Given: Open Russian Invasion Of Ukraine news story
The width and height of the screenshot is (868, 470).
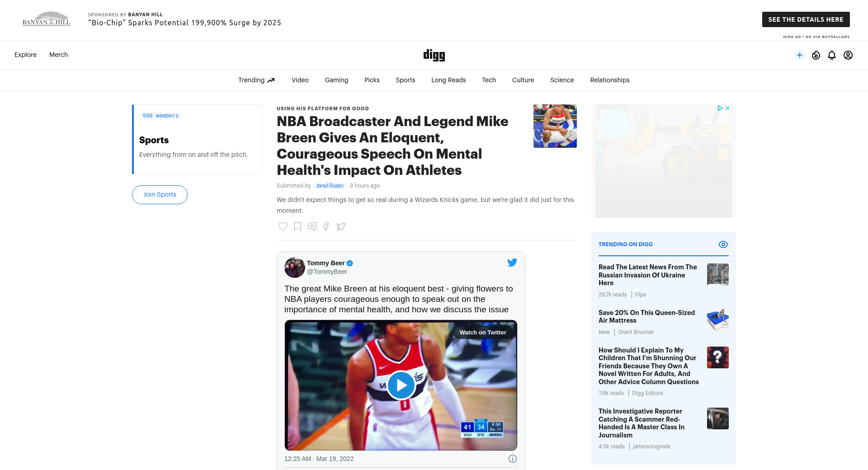Looking at the screenshot, I should click(x=648, y=275).
